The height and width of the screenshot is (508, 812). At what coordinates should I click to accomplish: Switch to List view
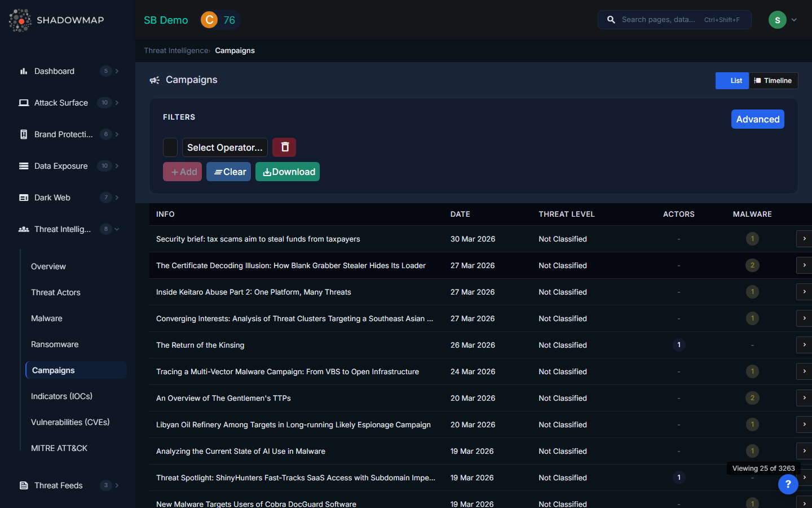pos(732,81)
